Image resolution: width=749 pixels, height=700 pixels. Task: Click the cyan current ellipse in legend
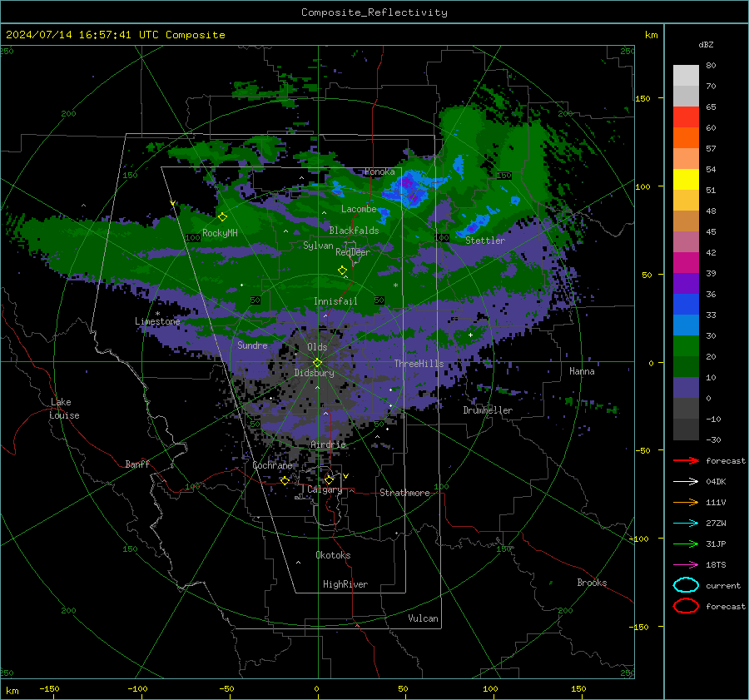(686, 585)
